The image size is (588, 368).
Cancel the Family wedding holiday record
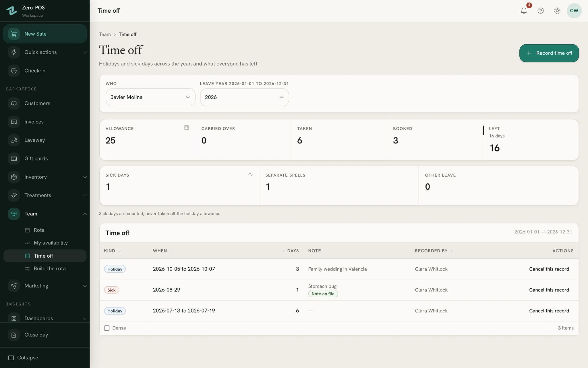(x=549, y=269)
